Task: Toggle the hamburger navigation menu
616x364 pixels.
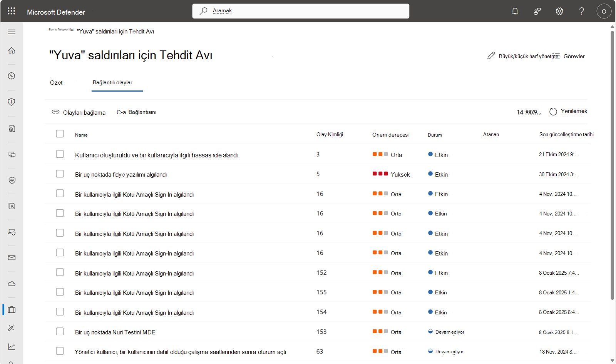Action: [x=12, y=32]
